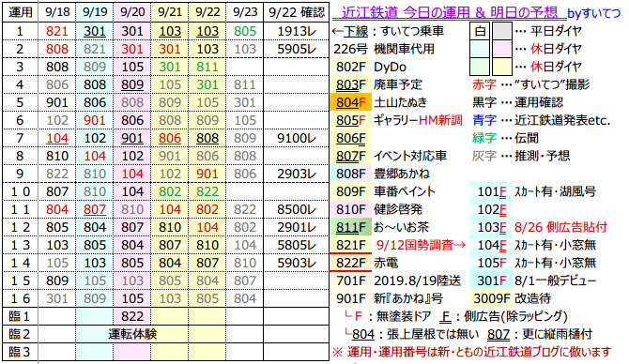Viewport: 629px width, 364px height.
Task: Click the 701F 2019.8/19陸送 entry
Action: point(398,281)
